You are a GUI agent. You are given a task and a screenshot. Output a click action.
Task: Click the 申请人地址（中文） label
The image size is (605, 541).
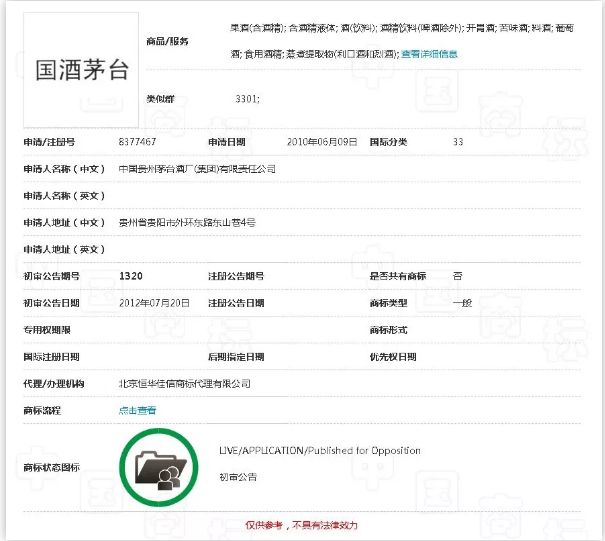(x=64, y=223)
